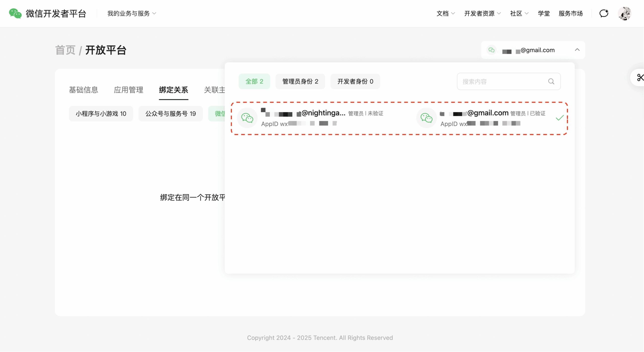This screenshot has width=644, height=352.
Task: Click the scissors icon at the right edge
Action: pos(640,77)
